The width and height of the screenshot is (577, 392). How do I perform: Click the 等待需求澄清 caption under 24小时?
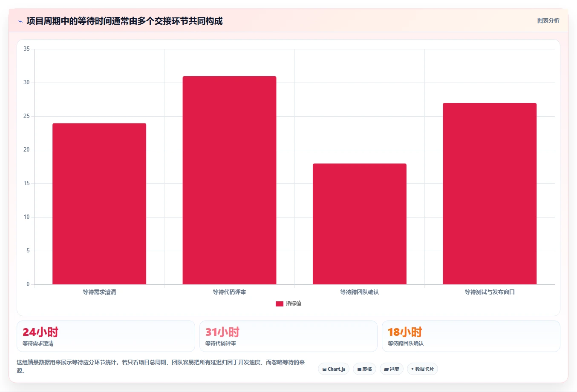pyautogui.click(x=38, y=343)
